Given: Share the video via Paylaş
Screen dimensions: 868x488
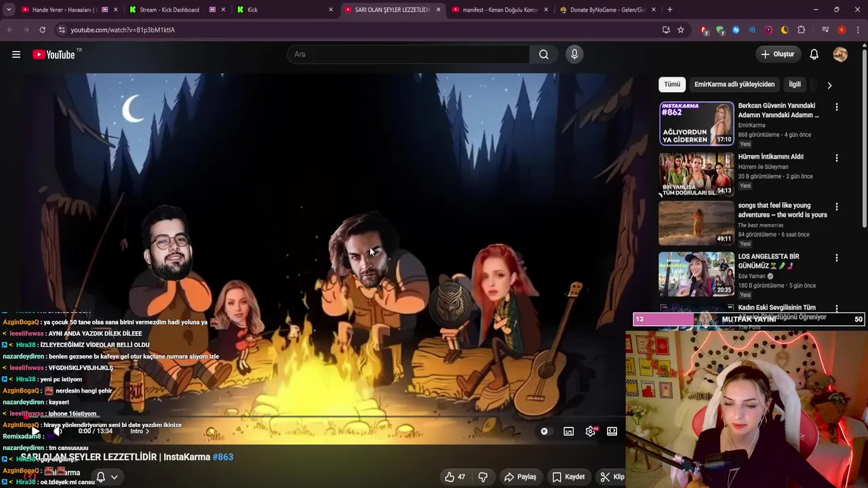Looking at the screenshot, I should [x=520, y=477].
